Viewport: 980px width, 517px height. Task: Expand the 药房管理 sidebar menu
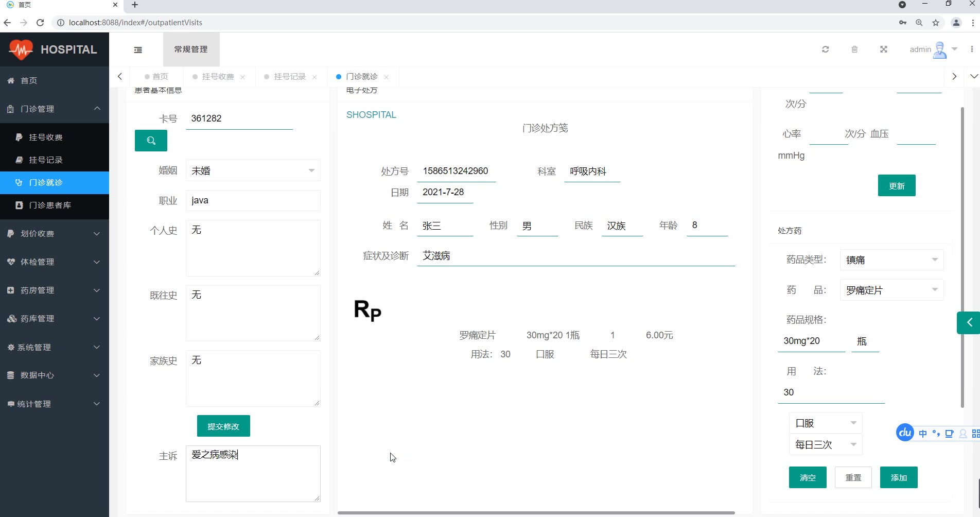tap(55, 290)
